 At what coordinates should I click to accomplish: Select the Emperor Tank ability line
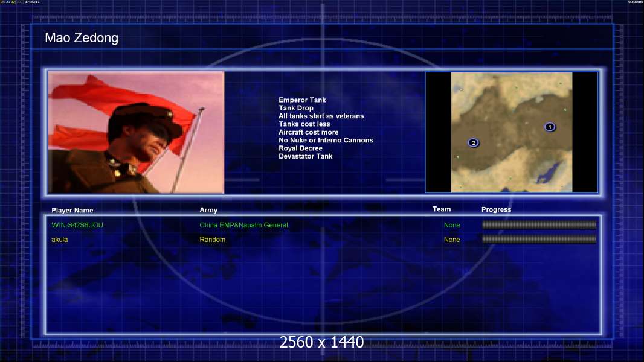[302, 100]
